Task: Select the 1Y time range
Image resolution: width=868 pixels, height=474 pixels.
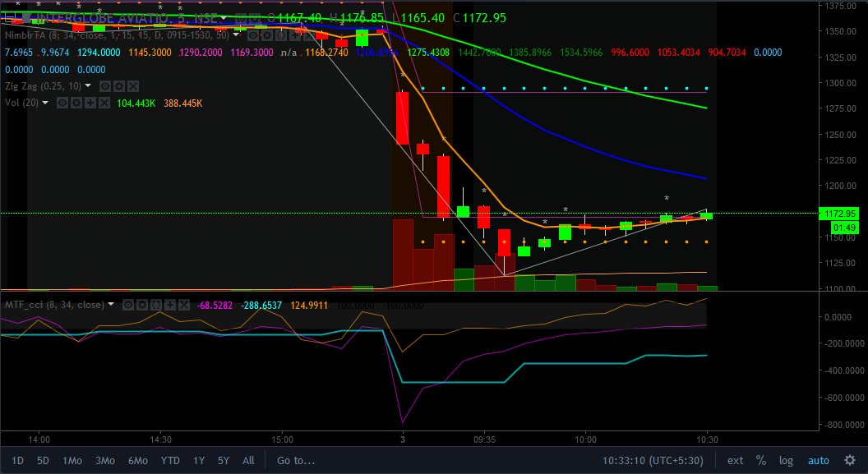Action: click(x=199, y=461)
